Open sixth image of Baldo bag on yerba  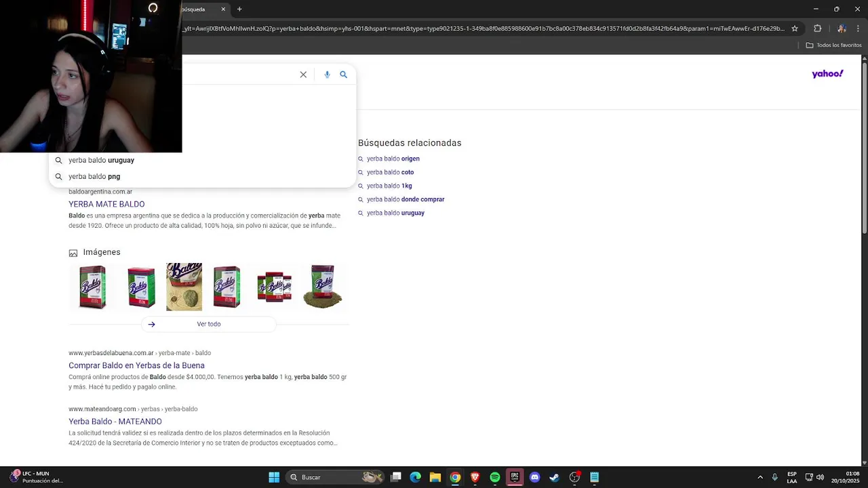click(323, 287)
